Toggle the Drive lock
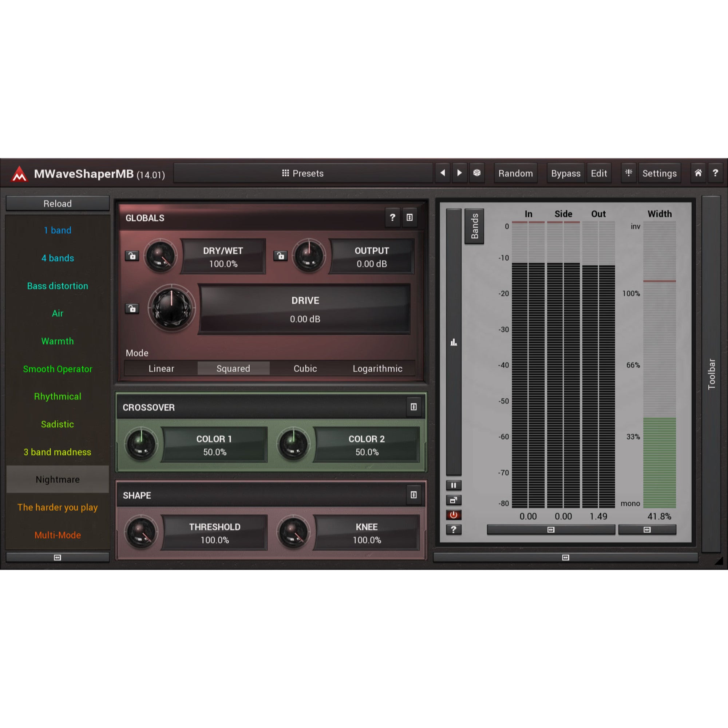Screen dimensions: 728x728 pos(132,309)
